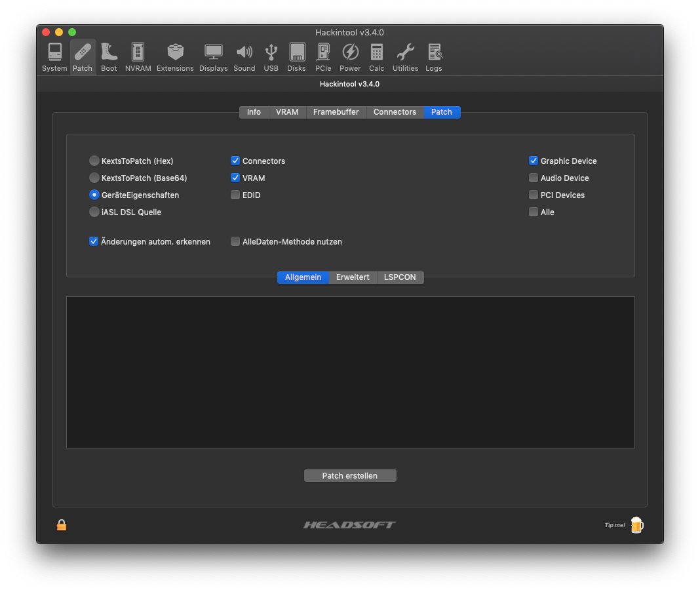Uncheck the Connectors checkbox
Screen dimensions: 700x592
click(x=235, y=161)
